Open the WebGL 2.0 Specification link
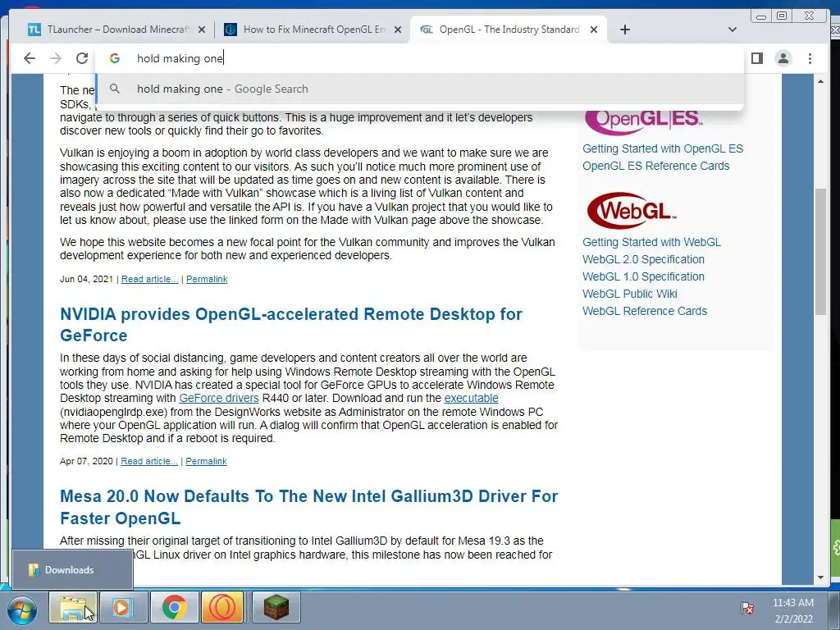840x630 pixels. [643, 259]
